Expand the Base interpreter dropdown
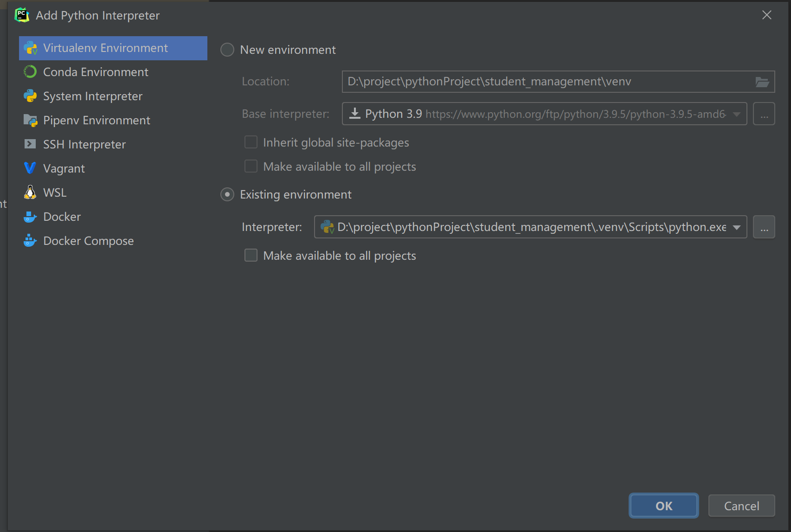 (x=737, y=114)
